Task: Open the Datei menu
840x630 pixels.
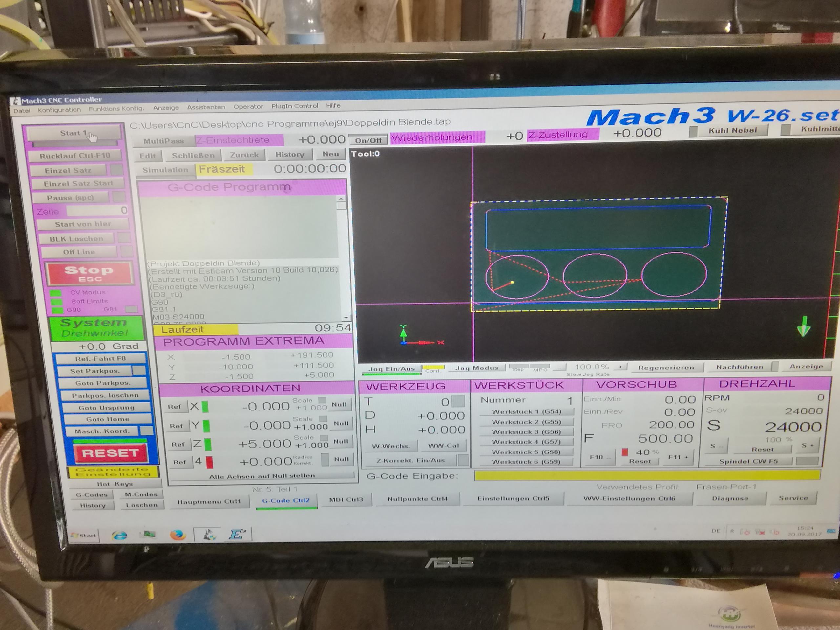Action: (x=22, y=111)
